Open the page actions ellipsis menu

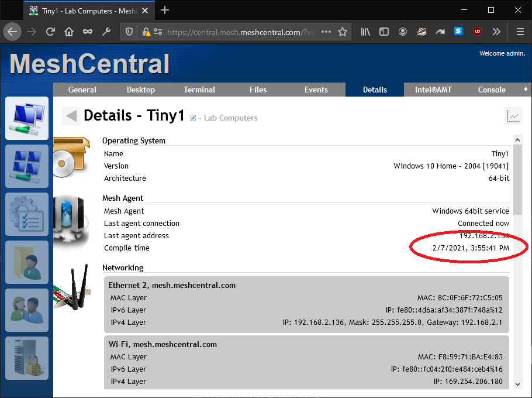point(326,32)
